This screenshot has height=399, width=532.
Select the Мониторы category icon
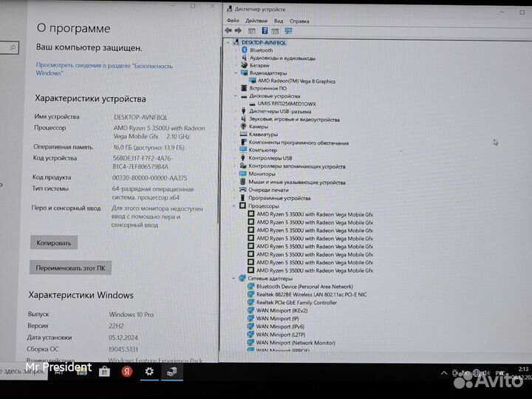[243, 174]
